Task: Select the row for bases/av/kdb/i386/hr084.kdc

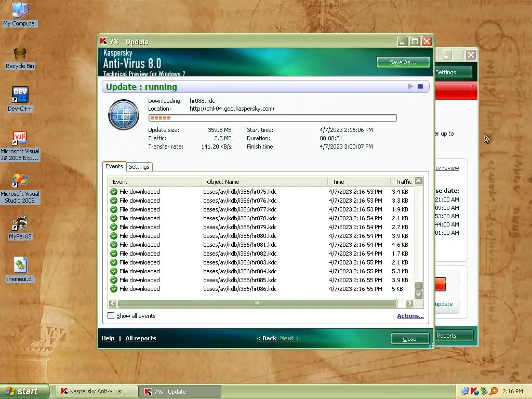Action: (x=261, y=271)
